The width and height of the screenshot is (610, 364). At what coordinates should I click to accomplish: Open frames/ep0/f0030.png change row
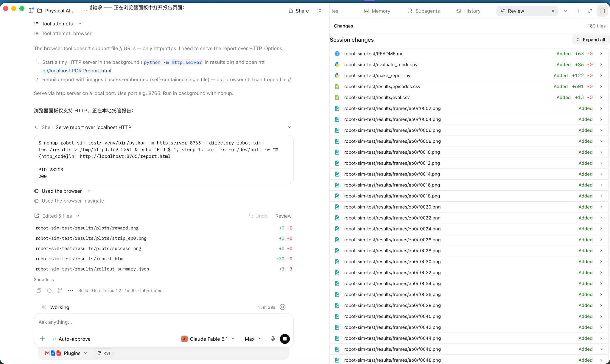pos(469,262)
